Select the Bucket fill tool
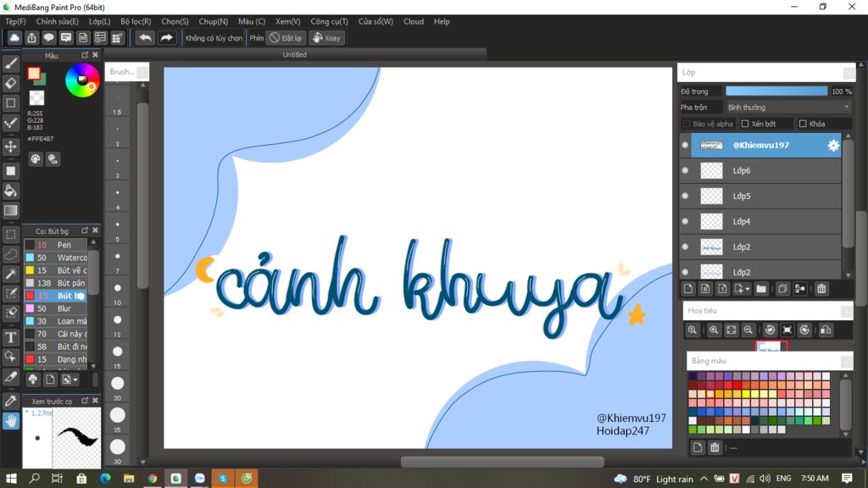 click(x=10, y=191)
